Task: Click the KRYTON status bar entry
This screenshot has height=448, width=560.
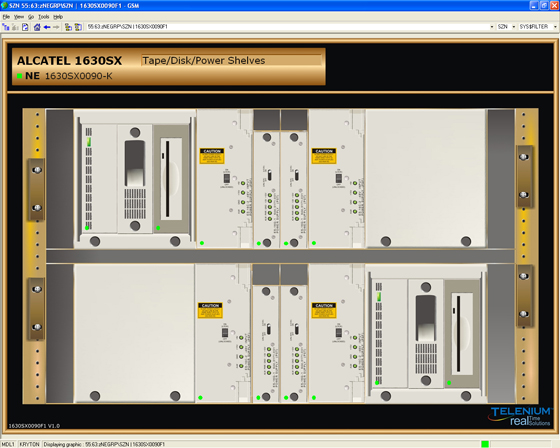Action: [x=29, y=444]
